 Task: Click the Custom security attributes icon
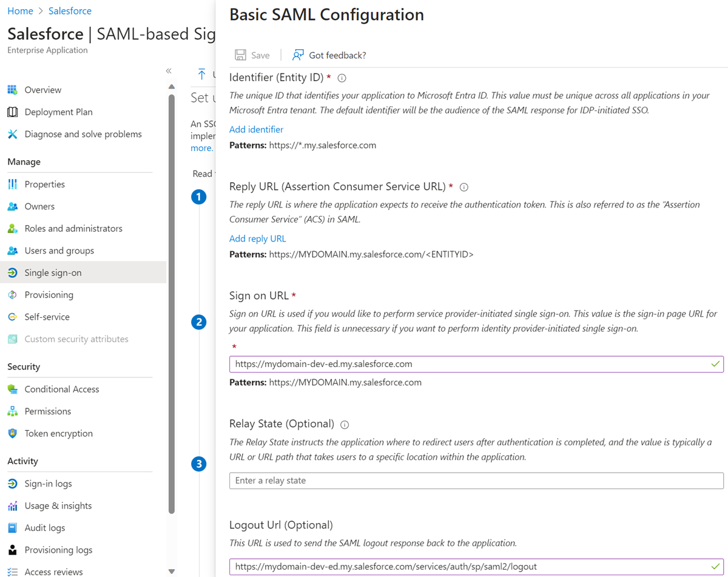point(12,339)
